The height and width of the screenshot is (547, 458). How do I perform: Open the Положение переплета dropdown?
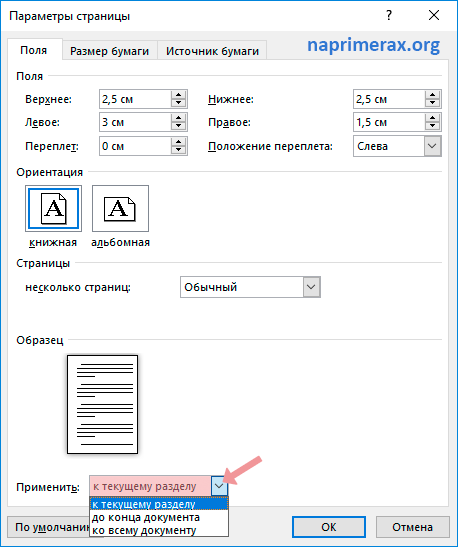pos(433,146)
